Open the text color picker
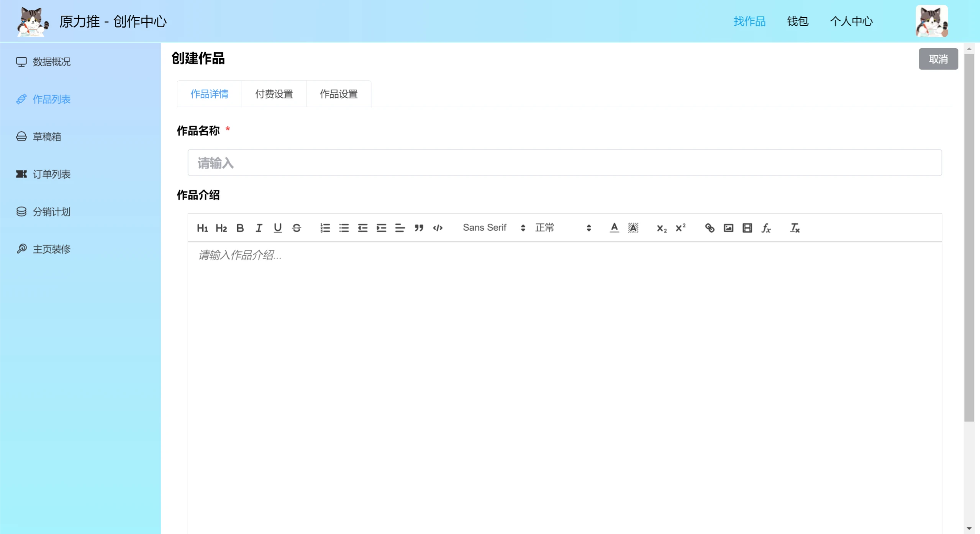 614,228
